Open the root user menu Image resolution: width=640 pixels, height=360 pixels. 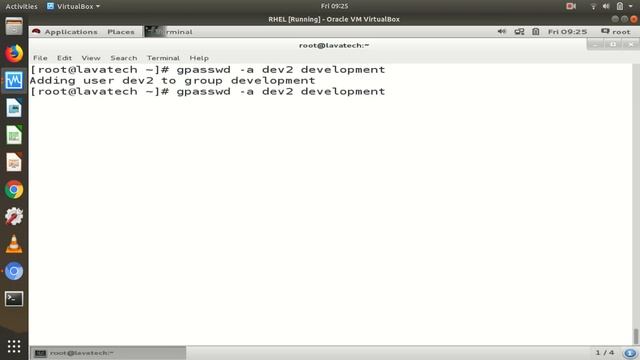[x=616, y=31]
